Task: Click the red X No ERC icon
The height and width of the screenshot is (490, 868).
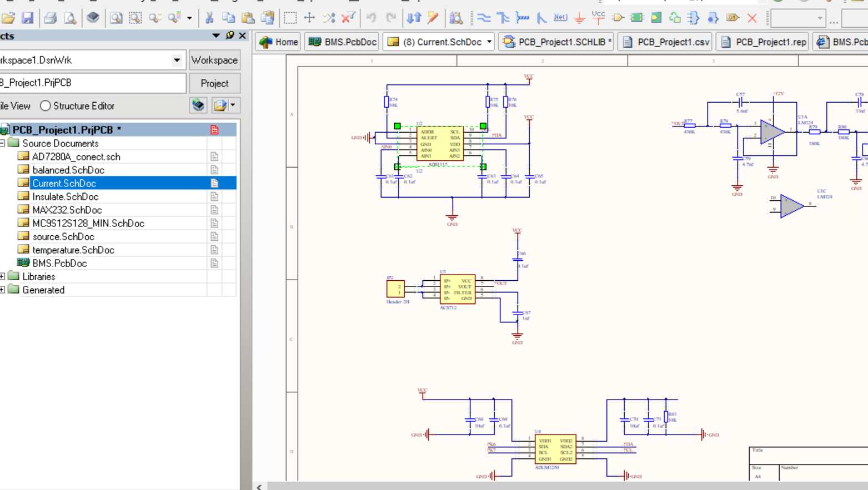Action: click(752, 18)
